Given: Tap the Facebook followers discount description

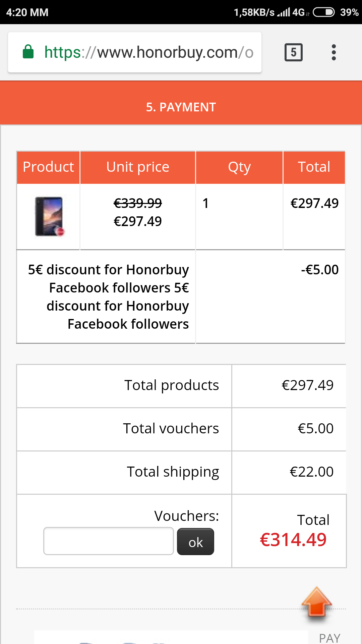Looking at the screenshot, I should (108, 297).
